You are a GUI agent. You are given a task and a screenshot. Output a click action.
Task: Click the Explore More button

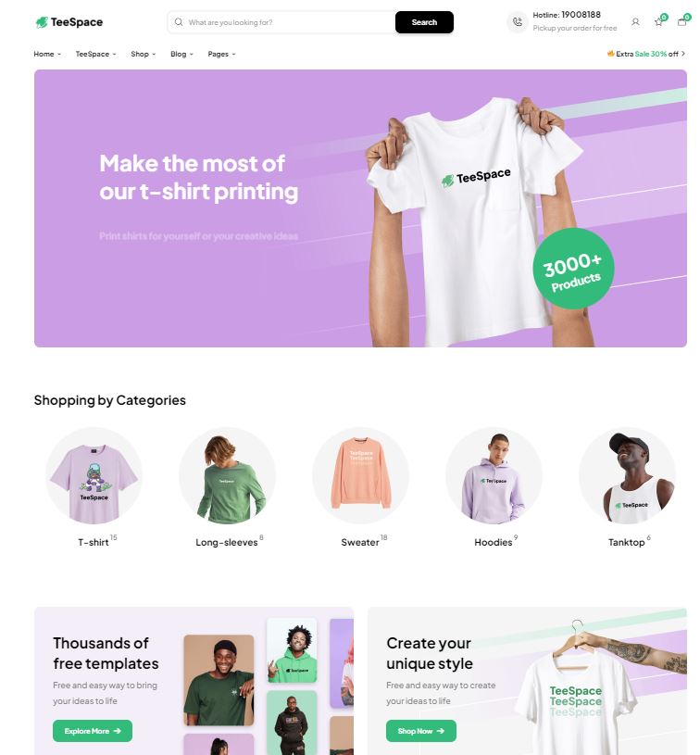pyautogui.click(x=93, y=731)
